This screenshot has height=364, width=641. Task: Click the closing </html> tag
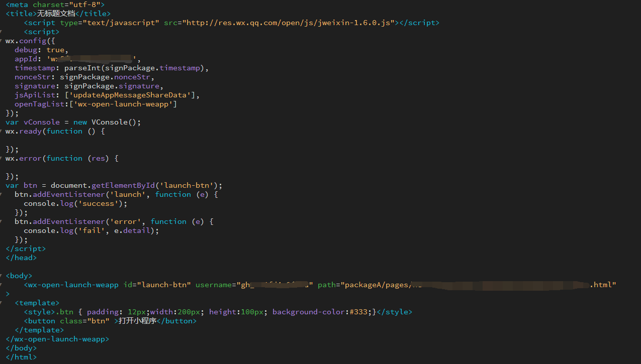pyautogui.click(x=21, y=357)
